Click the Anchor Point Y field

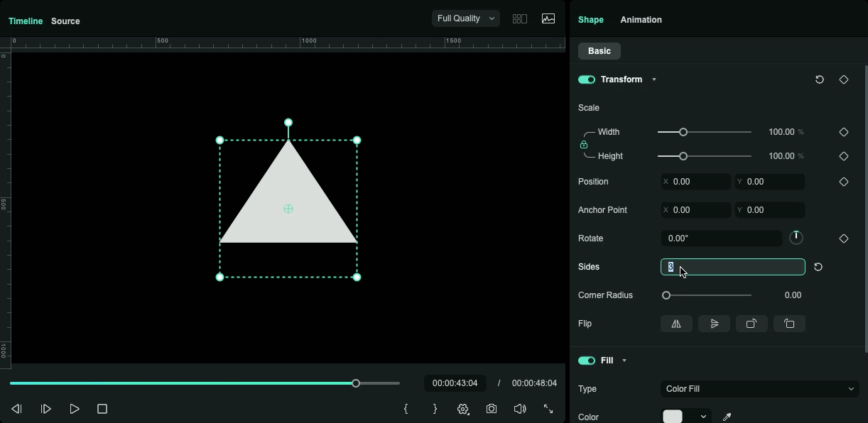770,210
